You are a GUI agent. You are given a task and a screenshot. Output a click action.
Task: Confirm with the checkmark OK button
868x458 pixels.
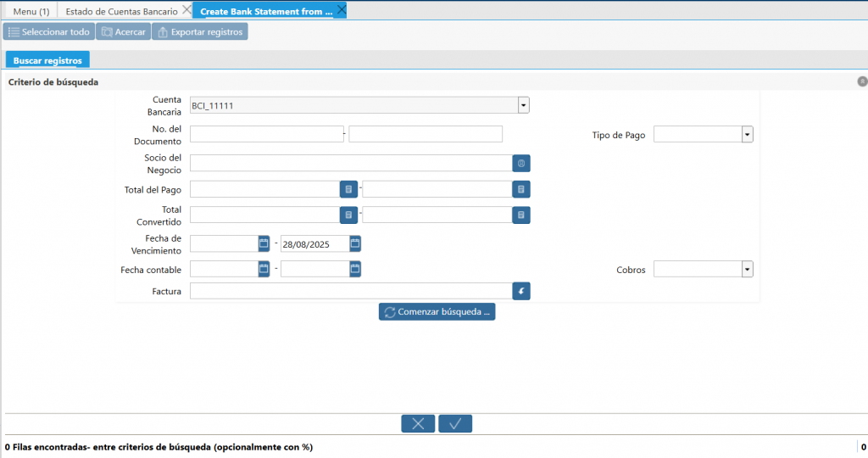pos(455,424)
